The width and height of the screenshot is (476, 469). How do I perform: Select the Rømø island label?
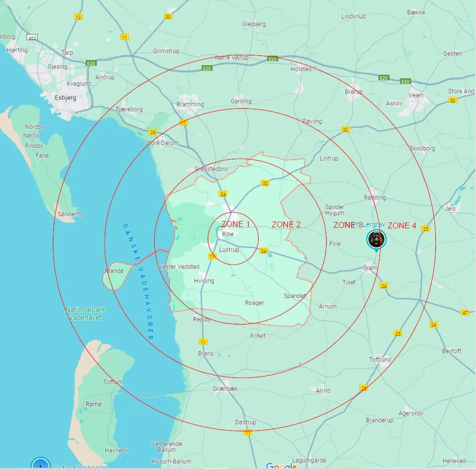pos(93,404)
